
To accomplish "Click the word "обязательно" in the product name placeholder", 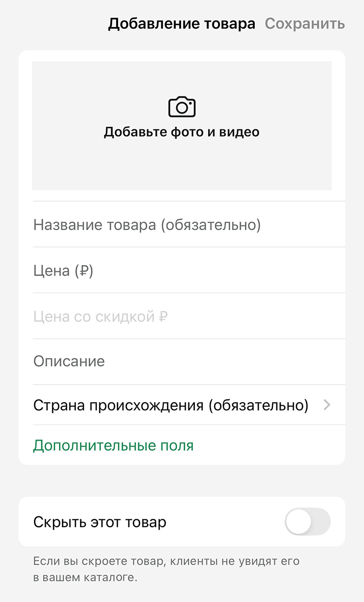I will tap(210, 225).
